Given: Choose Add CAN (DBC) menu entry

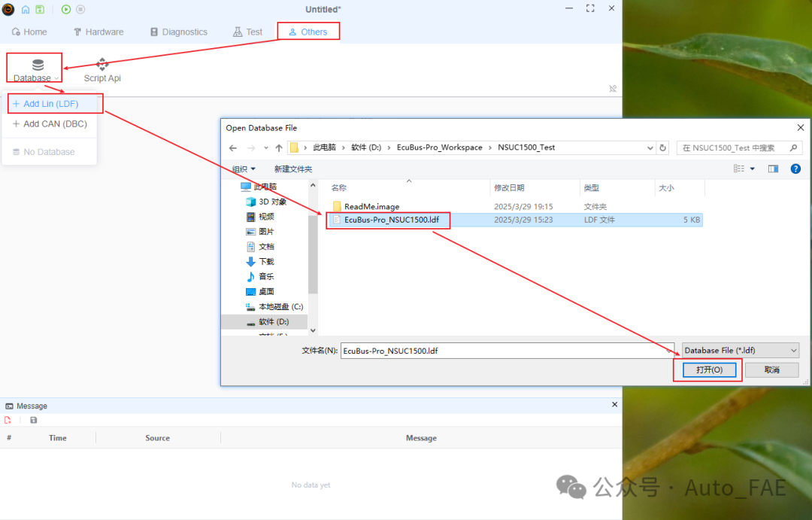Looking at the screenshot, I should [x=50, y=124].
